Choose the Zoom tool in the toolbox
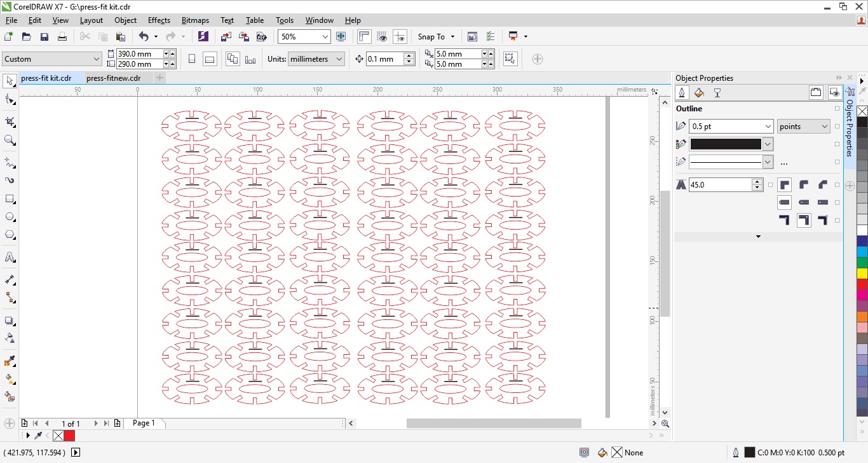 point(10,140)
